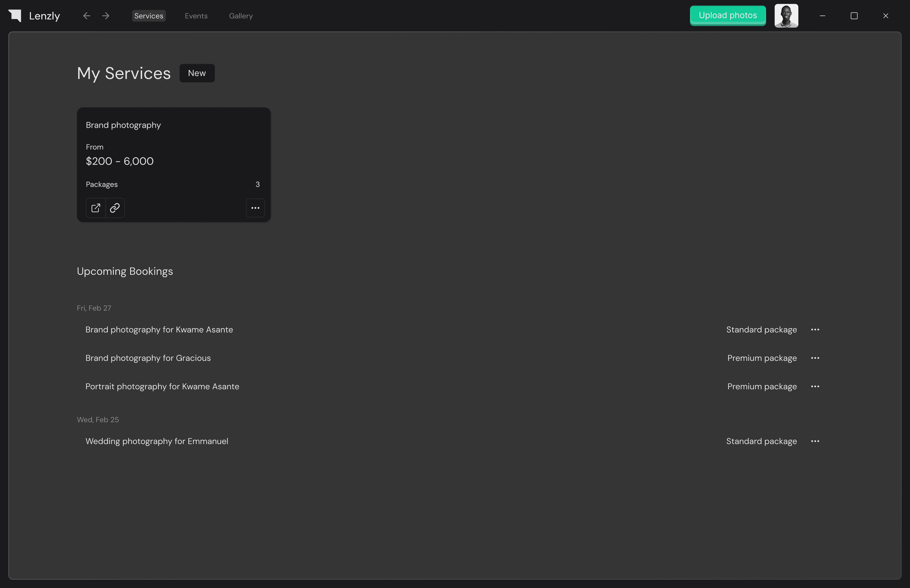Viewport: 910px width, 588px height.
Task: Open the overflow menu on Brand photography card
Action: 255,208
